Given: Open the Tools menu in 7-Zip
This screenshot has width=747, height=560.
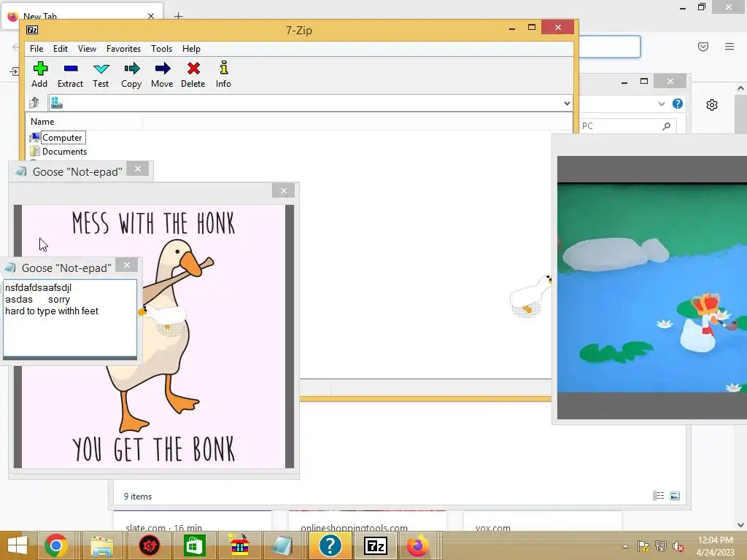Looking at the screenshot, I should 161,49.
